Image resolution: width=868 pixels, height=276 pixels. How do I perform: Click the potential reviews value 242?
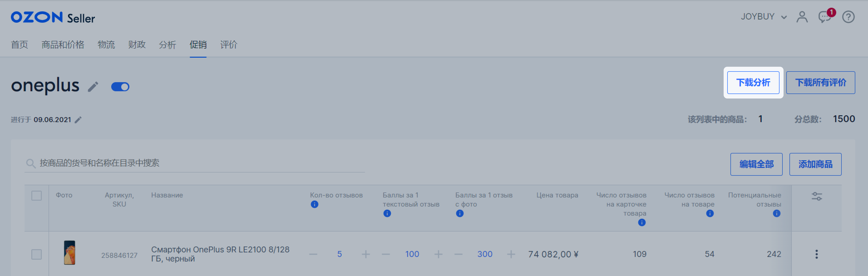(774, 254)
